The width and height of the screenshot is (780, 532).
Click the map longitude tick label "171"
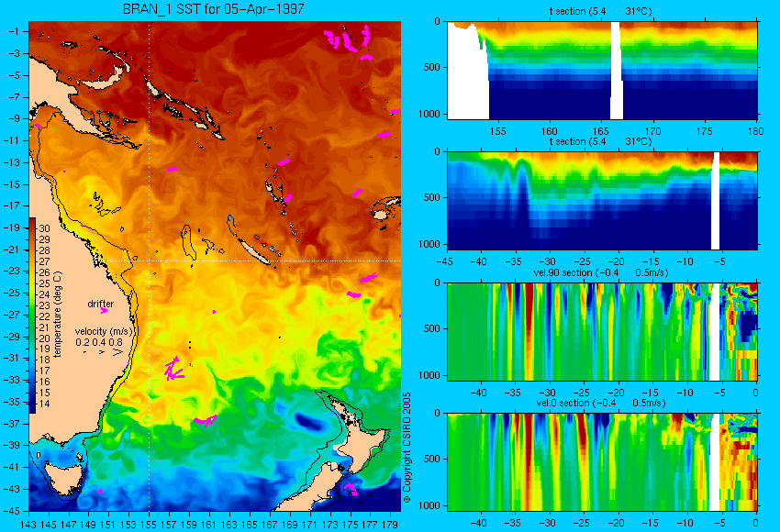[x=309, y=524]
